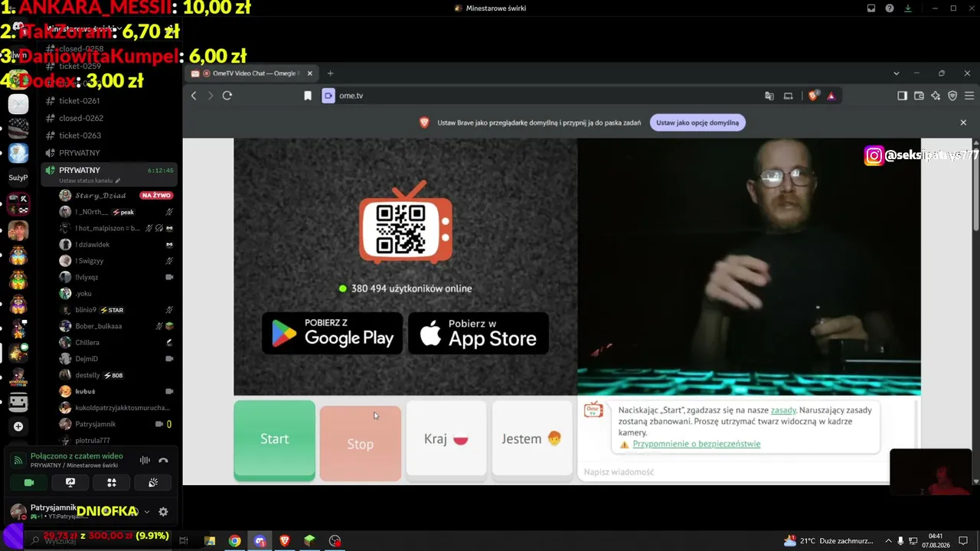Viewport: 980px width, 551px height.
Task: Open Brave from the taskbar
Action: point(285,541)
